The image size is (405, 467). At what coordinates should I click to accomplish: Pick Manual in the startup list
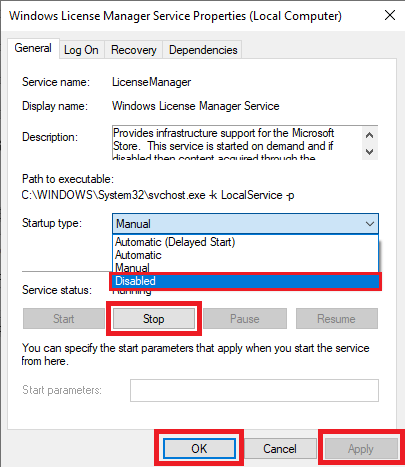245,268
